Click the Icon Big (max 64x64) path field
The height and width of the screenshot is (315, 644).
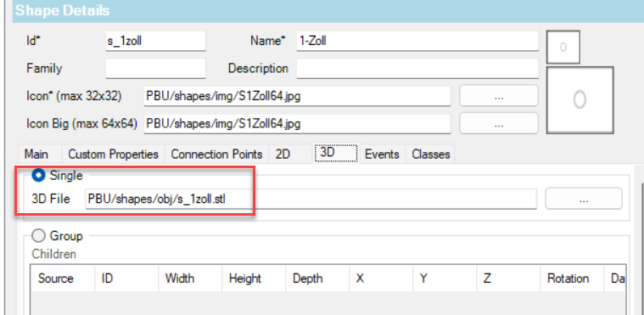[297, 123]
